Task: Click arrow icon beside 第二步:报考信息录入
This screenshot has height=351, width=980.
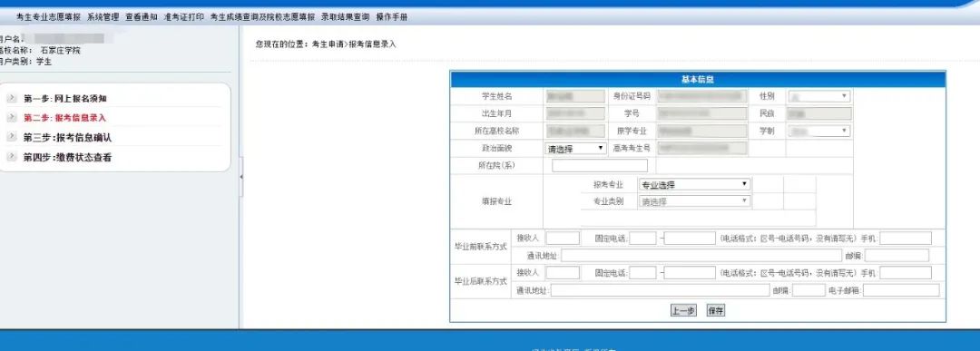Action: [12, 117]
